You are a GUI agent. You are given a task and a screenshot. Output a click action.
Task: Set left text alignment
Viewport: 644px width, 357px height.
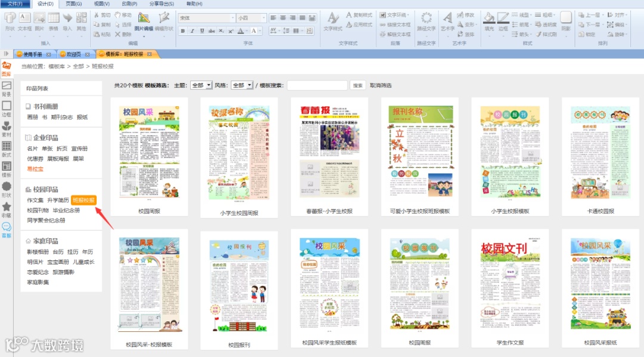coord(273,18)
